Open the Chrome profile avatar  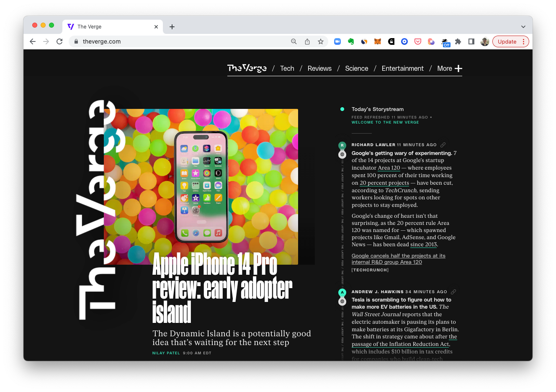[485, 41]
